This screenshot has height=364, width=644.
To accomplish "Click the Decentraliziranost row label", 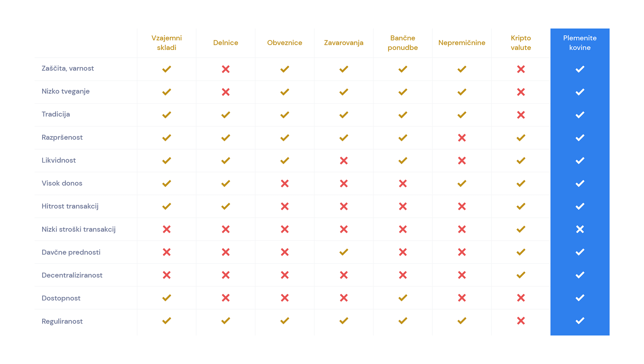I will (x=72, y=275).
